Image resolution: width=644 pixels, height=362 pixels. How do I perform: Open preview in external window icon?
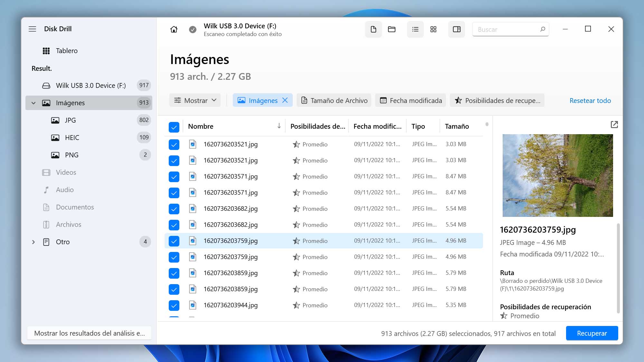614,125
